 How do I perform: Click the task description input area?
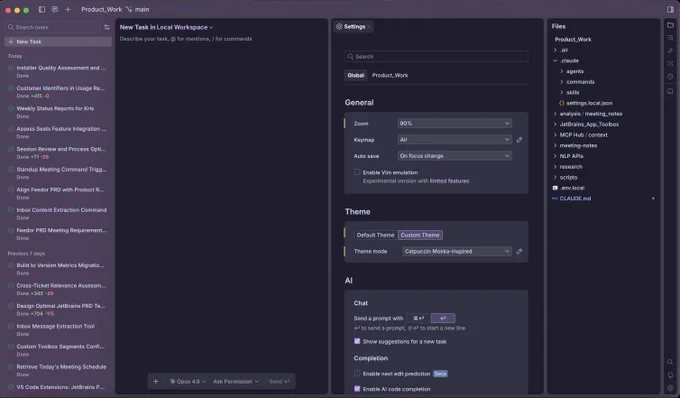tap(221, 39)
